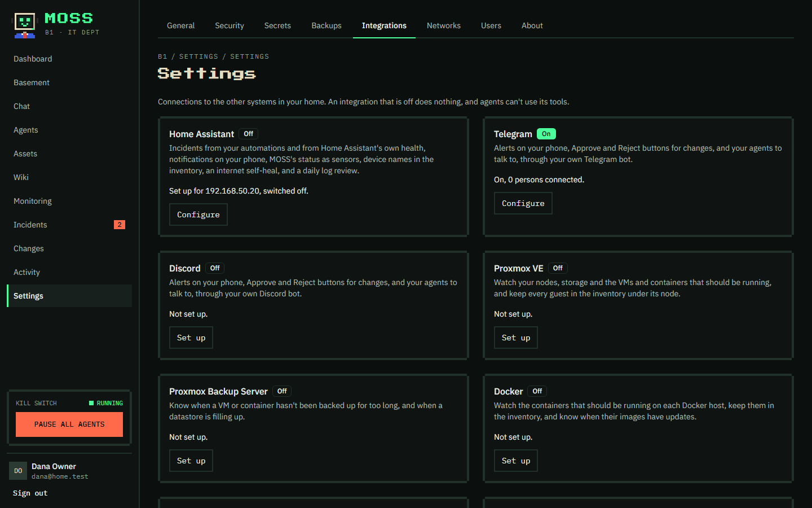Image resolution: width=812 pixels, height=508 pixels.
Task: Click the Telegram On status badge
Action: click(x=546, y=134)
